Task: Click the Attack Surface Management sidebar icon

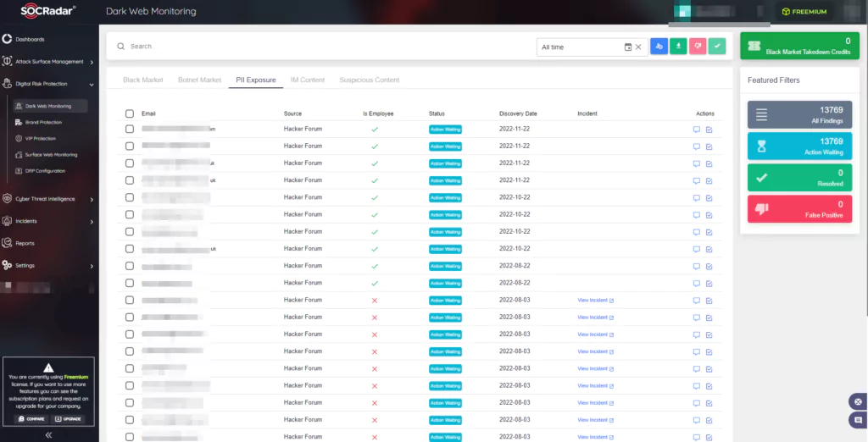Action: pyautogui.click(x=7, y=62)
